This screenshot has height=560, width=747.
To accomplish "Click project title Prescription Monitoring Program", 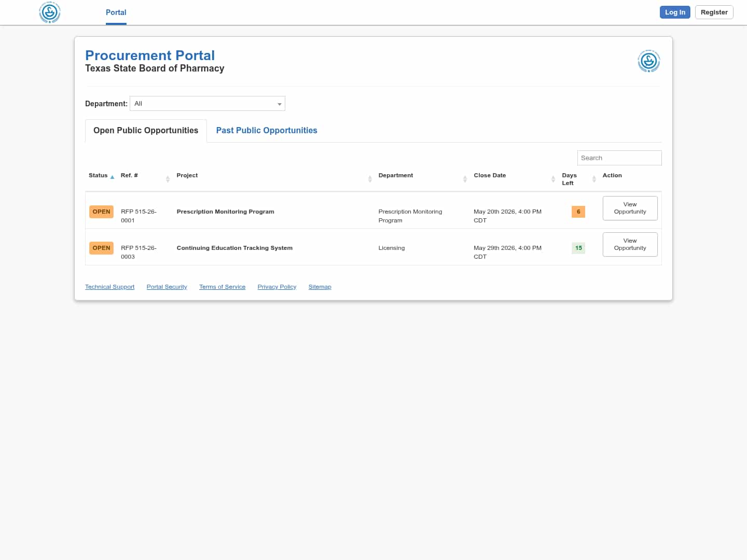I will click(225, 212).
